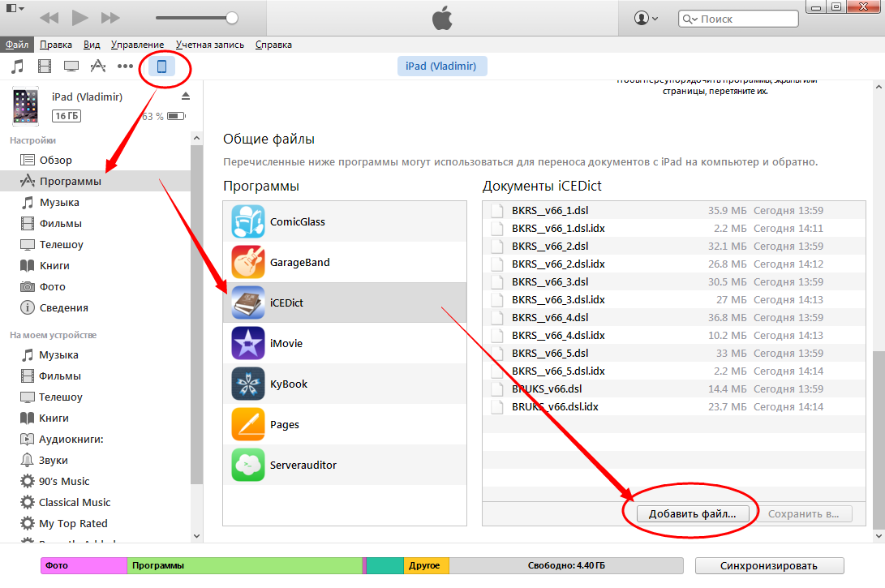Open the My Top Rated playlist
The image size is (885, 588).
coord(96,523)
